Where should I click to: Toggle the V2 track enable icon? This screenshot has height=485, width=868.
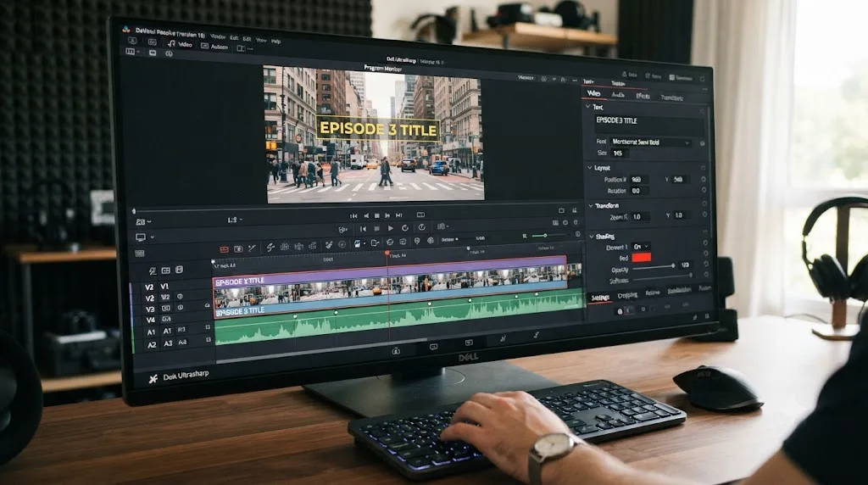tap(165, 298)
